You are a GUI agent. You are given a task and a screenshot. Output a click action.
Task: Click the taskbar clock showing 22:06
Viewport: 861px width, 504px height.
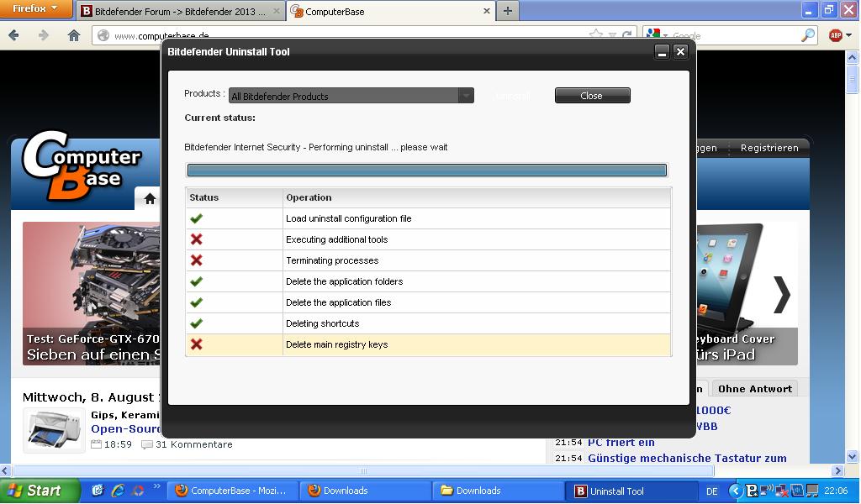836,491
